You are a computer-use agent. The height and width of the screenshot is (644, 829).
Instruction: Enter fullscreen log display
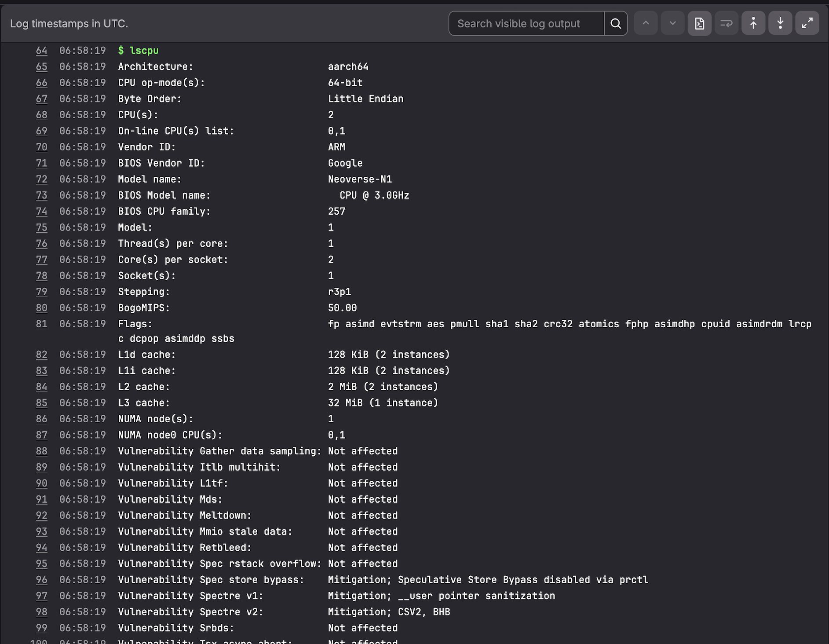click(807, 23)
